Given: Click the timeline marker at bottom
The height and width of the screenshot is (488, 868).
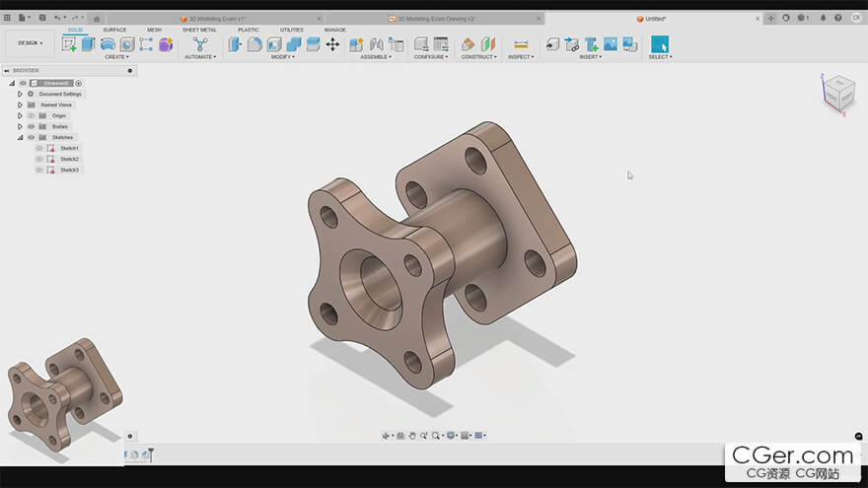Looking at the screenshot, I should (x=151, y=453).
